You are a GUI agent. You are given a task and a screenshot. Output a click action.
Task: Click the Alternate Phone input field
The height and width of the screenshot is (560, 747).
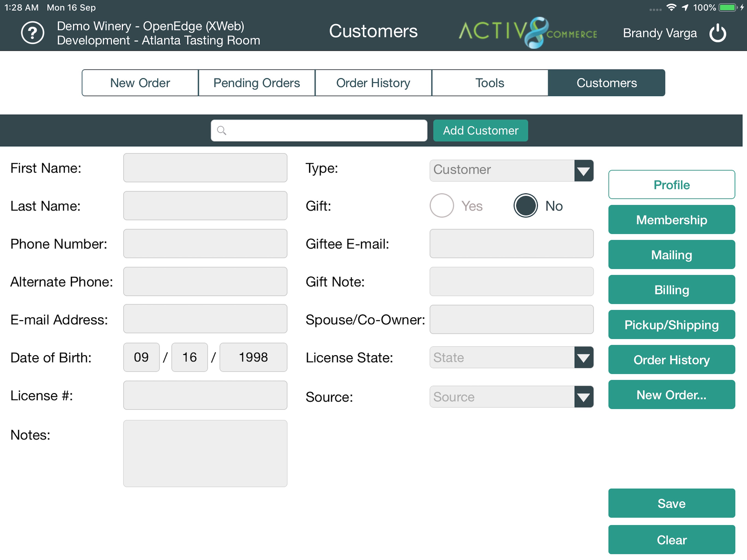coord(205,281)
